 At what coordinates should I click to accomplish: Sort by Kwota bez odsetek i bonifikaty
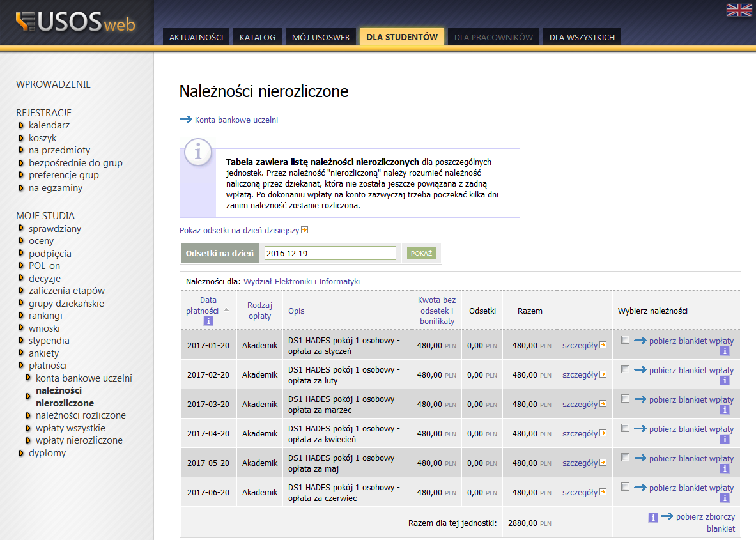click(x=437, y=311)
